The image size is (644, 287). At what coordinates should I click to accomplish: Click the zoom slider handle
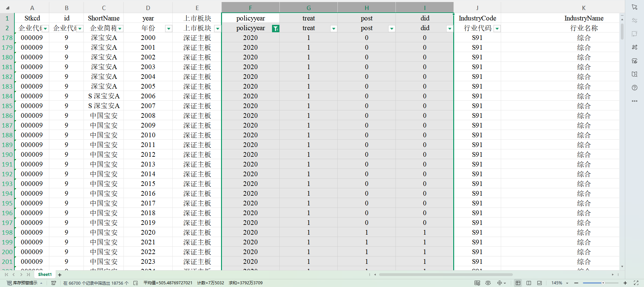(603, 283)
